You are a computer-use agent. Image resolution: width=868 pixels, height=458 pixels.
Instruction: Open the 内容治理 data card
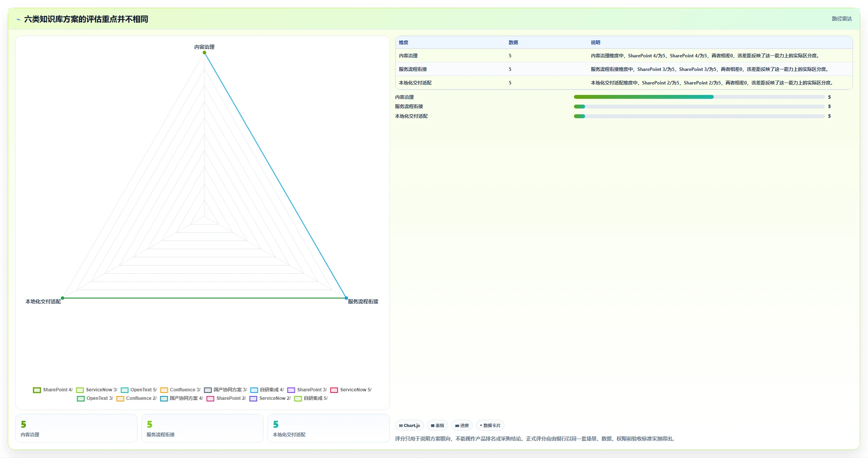coord(76,428)
